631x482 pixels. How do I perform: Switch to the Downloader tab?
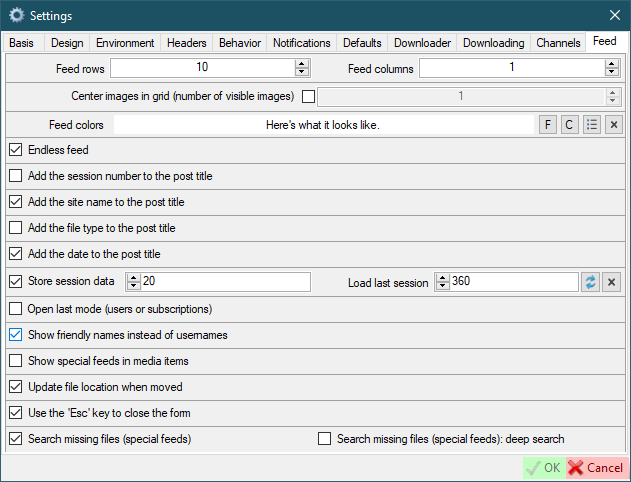(x=422, y=43)
